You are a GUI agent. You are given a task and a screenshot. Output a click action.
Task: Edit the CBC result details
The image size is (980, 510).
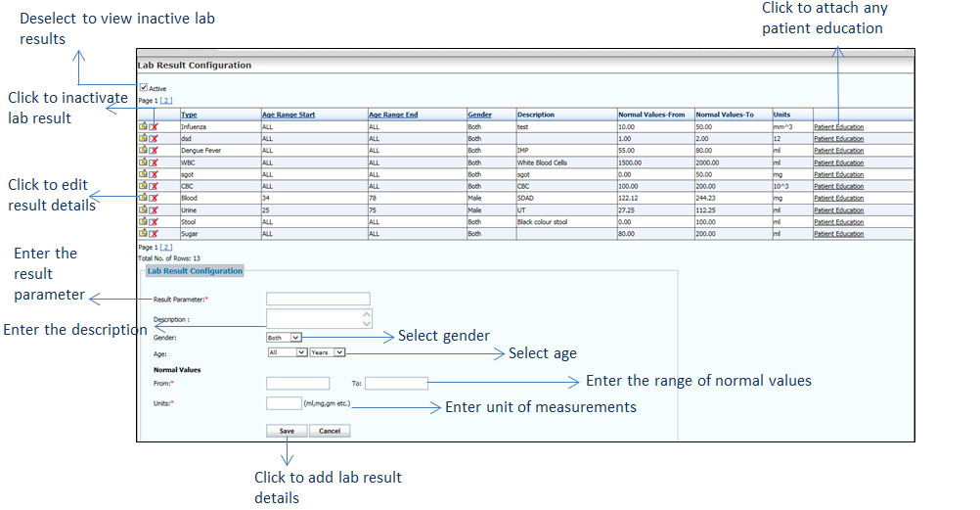[x=143, y=186]
